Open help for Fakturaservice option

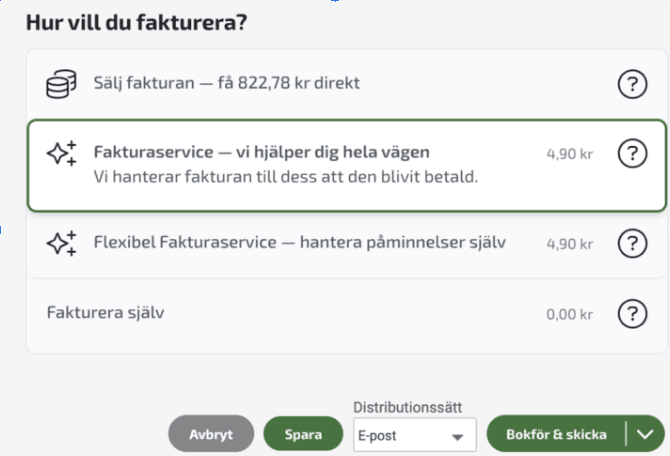pos(632,154)
